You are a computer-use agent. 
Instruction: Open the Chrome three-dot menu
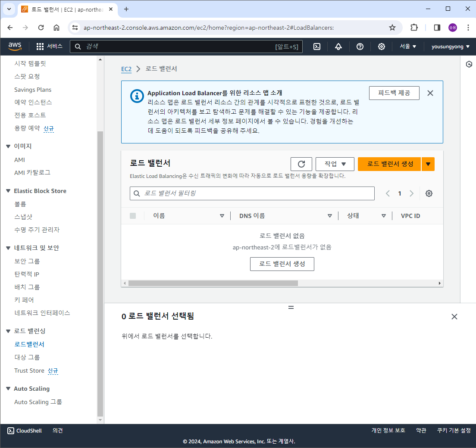click(x=468, y=28)
